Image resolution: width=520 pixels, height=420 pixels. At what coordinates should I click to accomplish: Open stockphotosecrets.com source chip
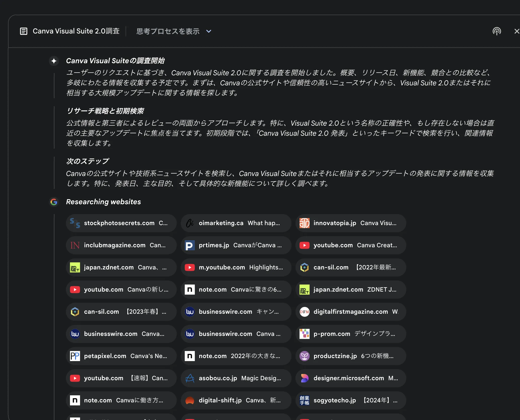pyautogui.click(x=121, y=223)
